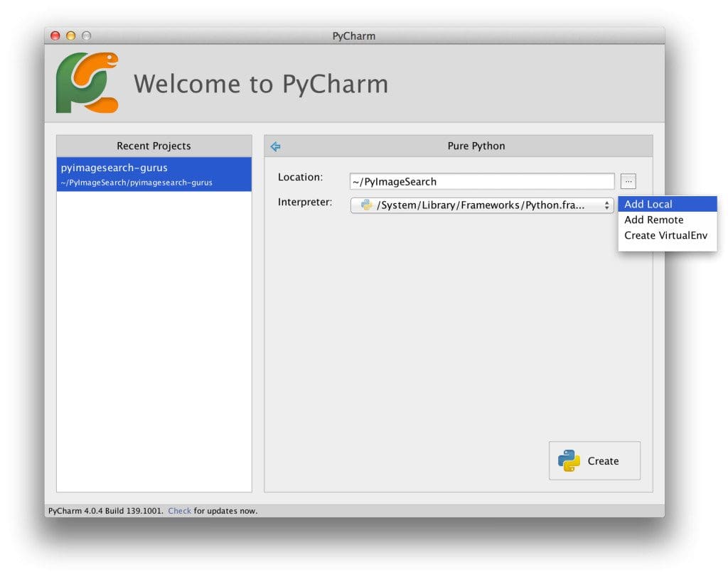This screenshot has width=728, height=579.
Task: Click the Create button
Action: (595, 460)
